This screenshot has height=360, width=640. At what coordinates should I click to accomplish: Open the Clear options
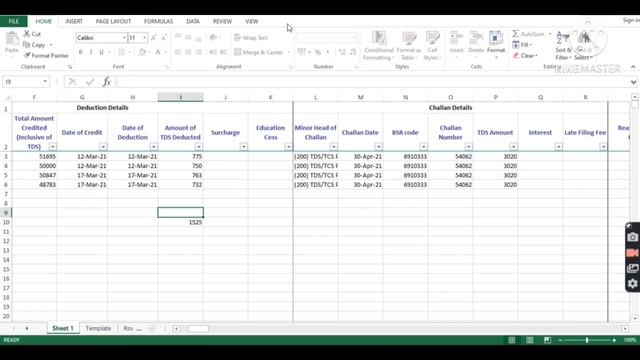tap(525, 56)
